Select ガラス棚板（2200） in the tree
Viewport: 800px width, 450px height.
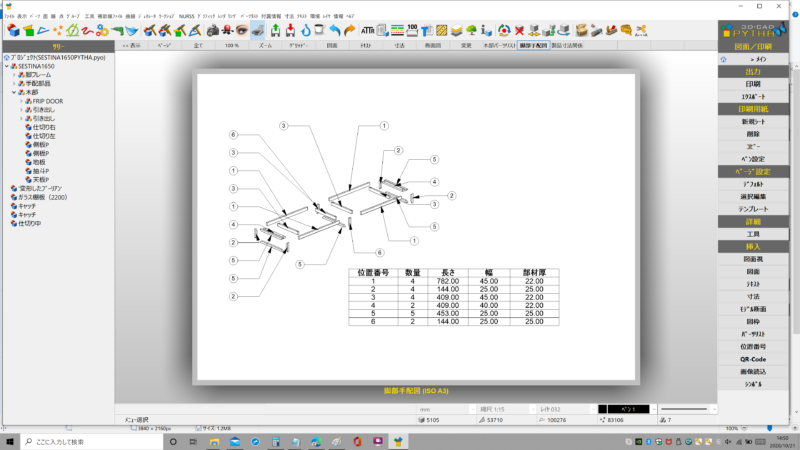pos(42,195)
